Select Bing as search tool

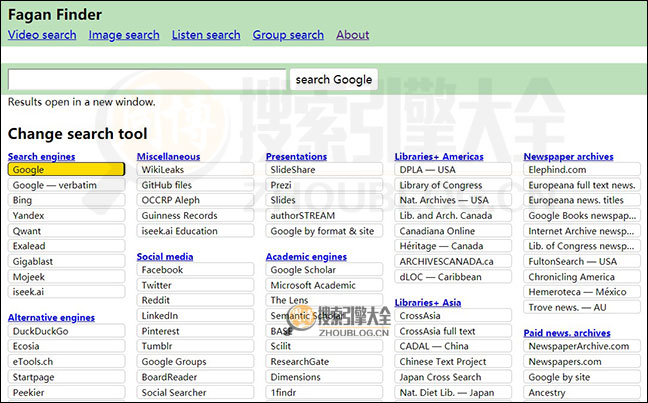coord(66,200)
